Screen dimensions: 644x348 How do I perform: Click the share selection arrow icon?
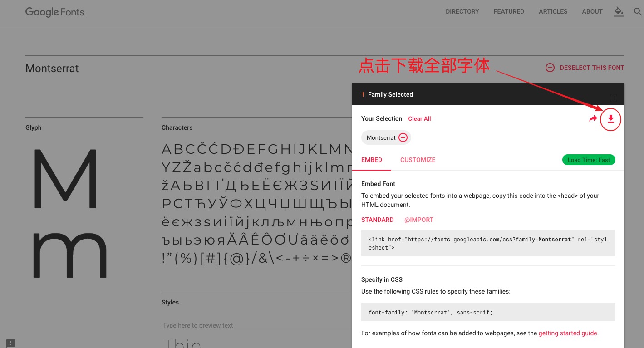[593, 118]
